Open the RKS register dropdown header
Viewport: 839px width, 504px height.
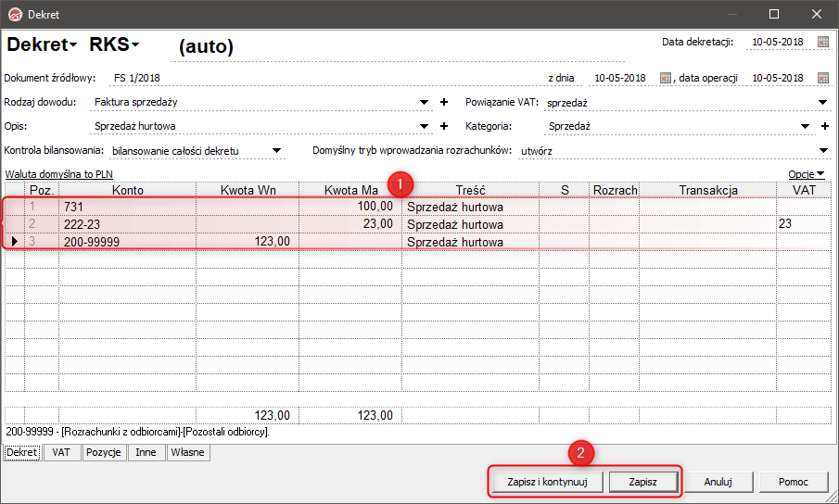(114, 44)
